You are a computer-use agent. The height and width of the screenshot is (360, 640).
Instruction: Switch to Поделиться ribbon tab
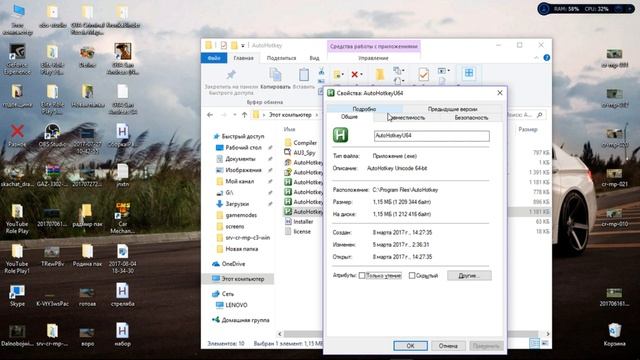click(x=281, y=58)
